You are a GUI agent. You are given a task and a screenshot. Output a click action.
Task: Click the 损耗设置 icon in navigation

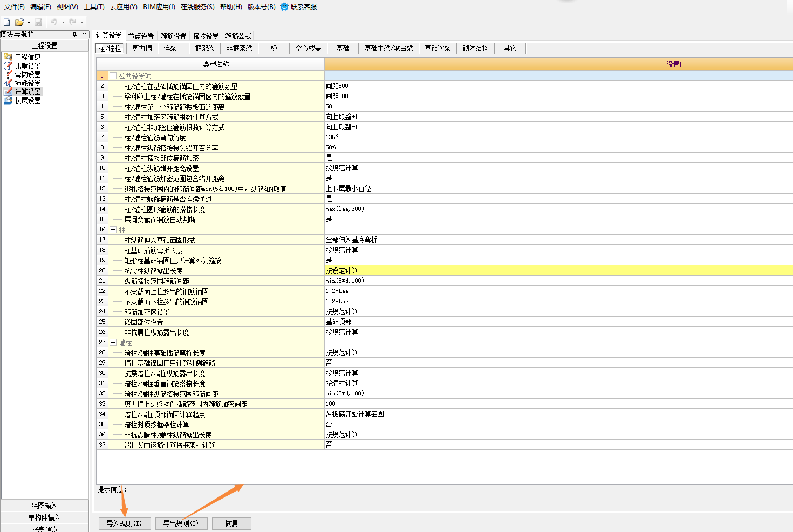coord(8,83)
